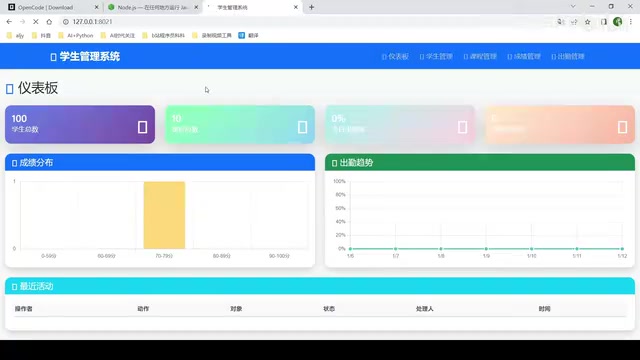Screen dimensions: 640x360
Task: Open 仪表板 in the navigation bar
Action: point(395,56)
